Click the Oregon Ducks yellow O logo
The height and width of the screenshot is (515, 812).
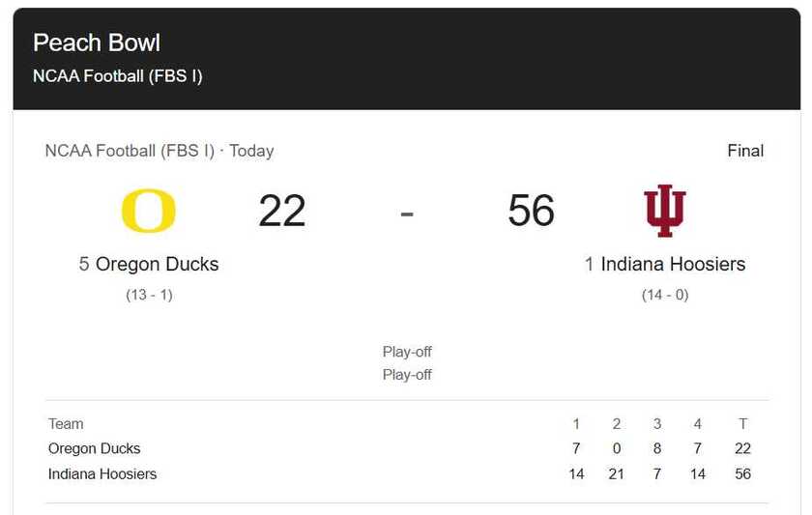click(x=149, y=211)
